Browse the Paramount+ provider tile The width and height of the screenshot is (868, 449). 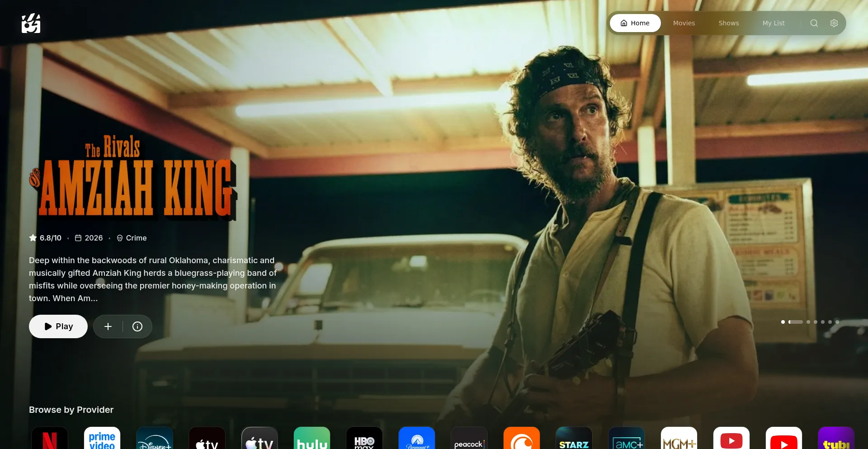point(417,438)
